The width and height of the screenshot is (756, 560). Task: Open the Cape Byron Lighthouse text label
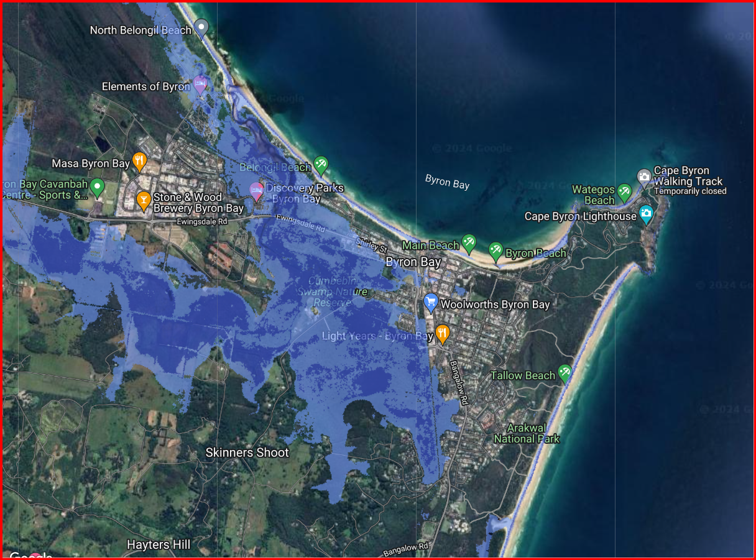click(x=581, y=216)
